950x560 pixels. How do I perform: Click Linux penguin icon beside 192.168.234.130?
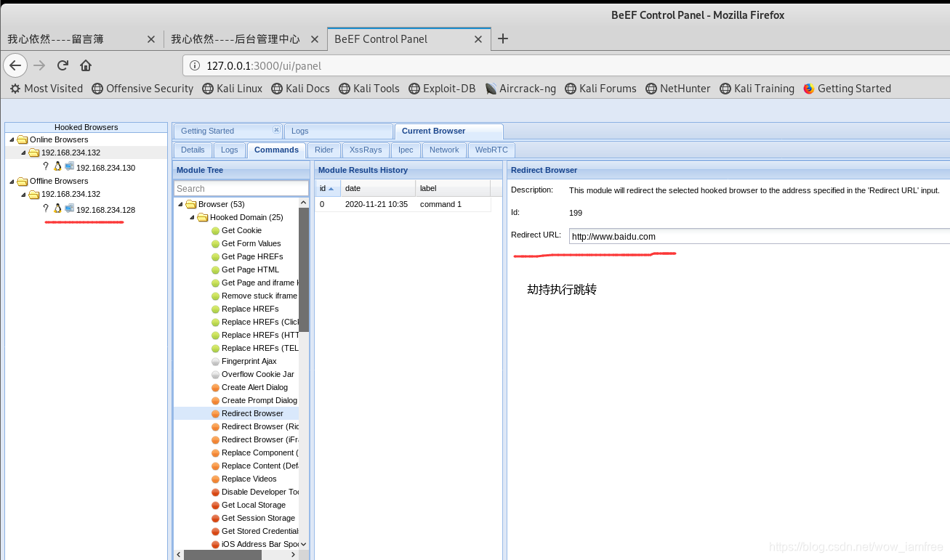click(x=57, y=166)
